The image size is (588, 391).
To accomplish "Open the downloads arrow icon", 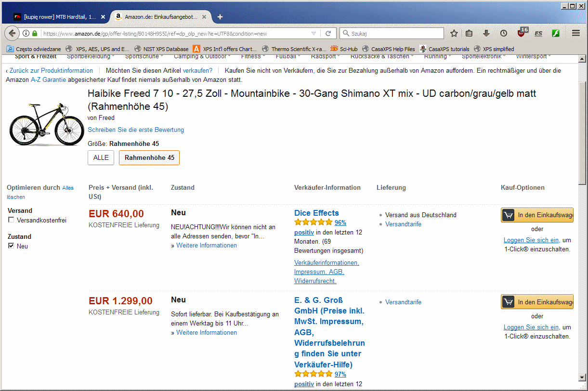I will pos(486,33).
